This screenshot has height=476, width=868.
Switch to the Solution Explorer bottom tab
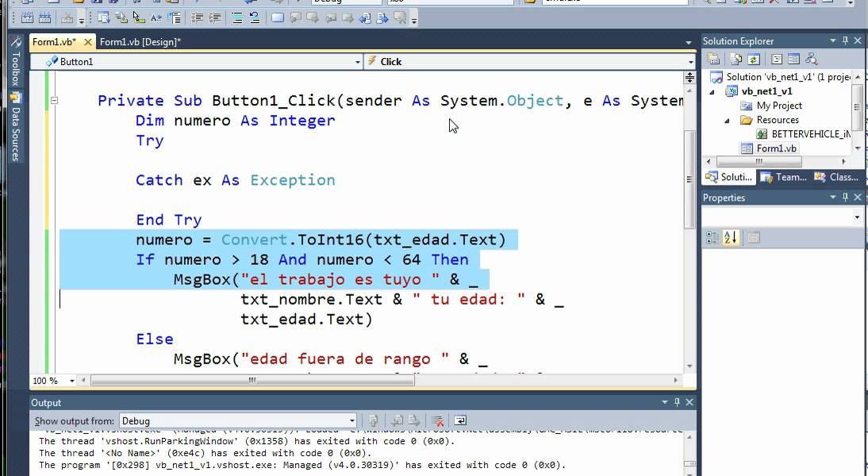click(x=728, y=177)
